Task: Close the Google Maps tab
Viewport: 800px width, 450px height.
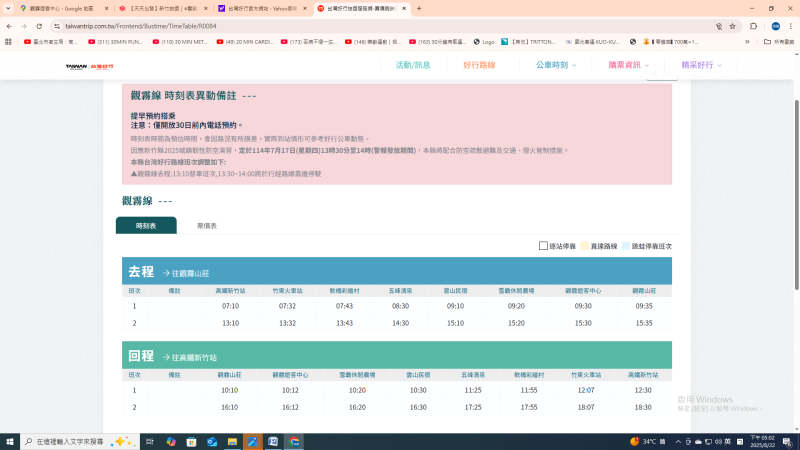Action: 106,8
